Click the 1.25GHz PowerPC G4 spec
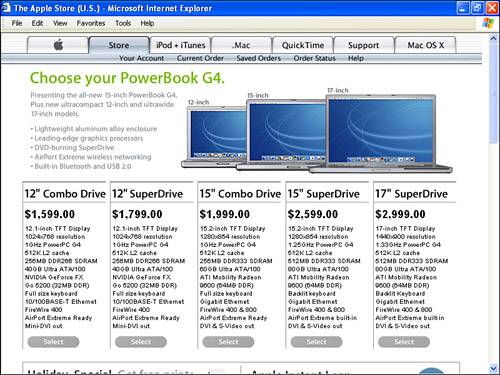 tap(320, 245)
